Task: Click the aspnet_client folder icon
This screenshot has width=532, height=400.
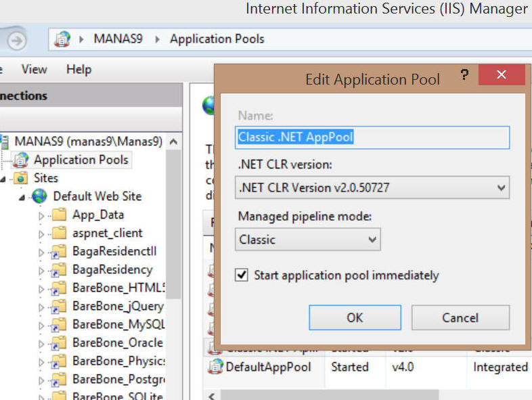Action: 59,233
